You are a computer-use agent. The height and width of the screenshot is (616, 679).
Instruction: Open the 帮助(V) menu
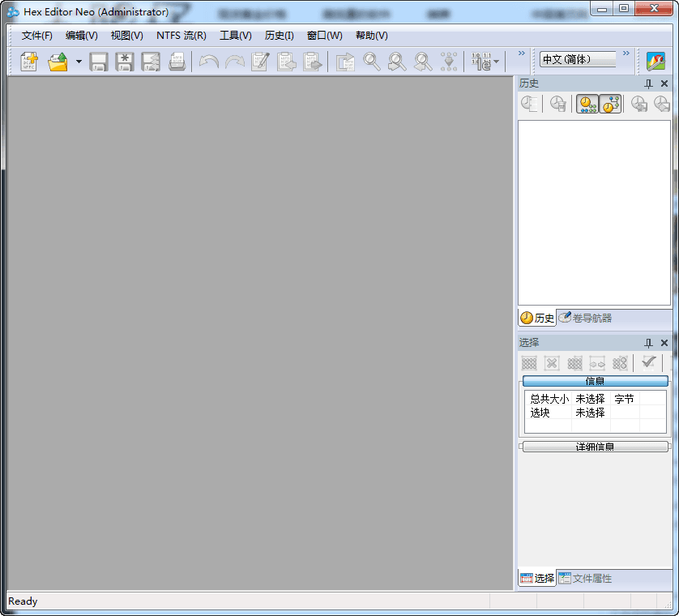[372, 36]
